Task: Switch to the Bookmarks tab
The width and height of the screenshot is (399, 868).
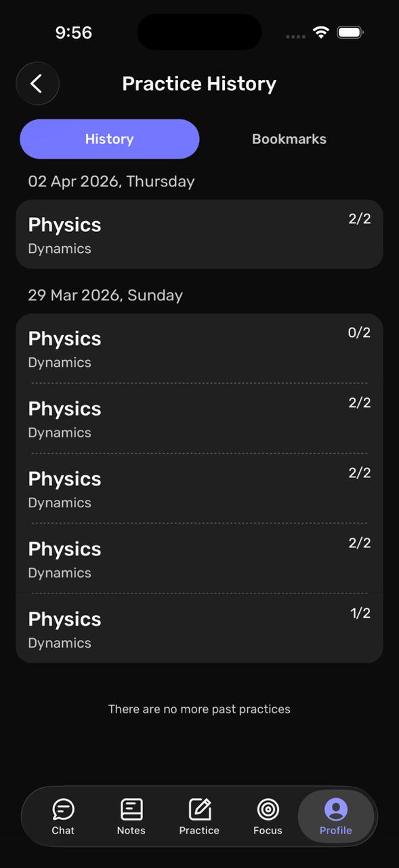Action: pyautogui.click(x=289, y=138)
